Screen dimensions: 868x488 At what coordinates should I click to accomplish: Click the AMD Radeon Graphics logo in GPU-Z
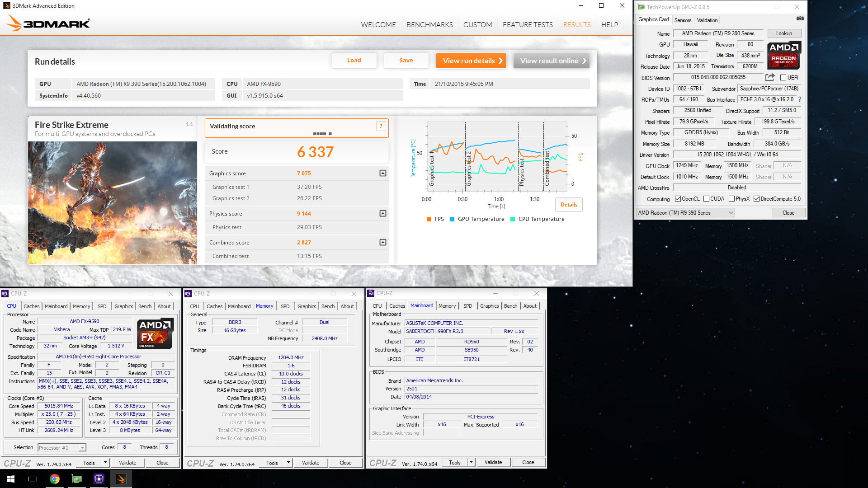784,55
